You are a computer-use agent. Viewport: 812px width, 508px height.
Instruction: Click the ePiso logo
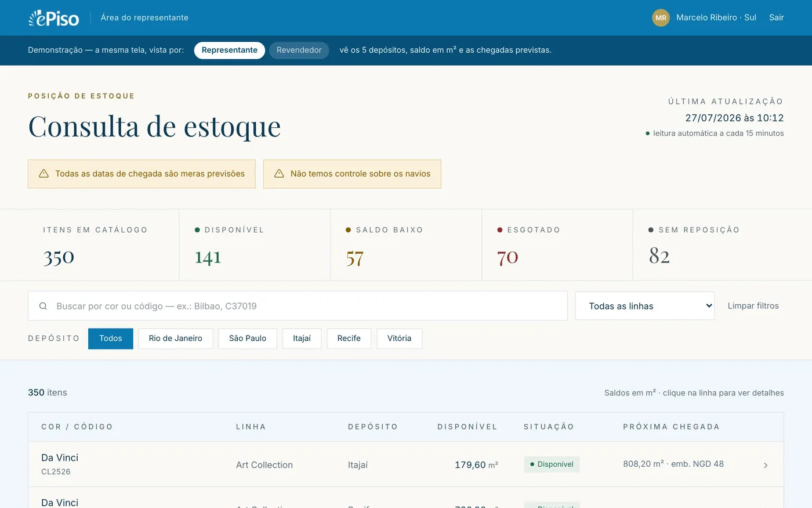53,18
